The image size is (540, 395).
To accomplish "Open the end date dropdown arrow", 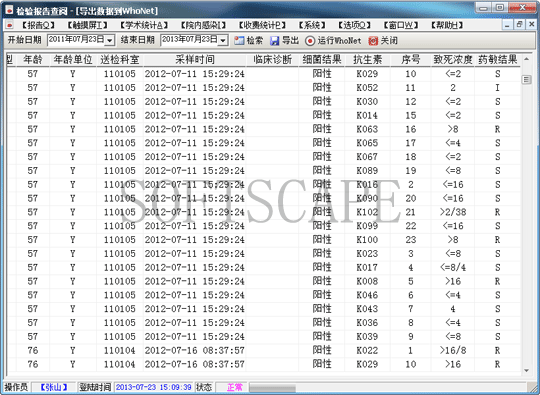I will [x=223, y=41].
